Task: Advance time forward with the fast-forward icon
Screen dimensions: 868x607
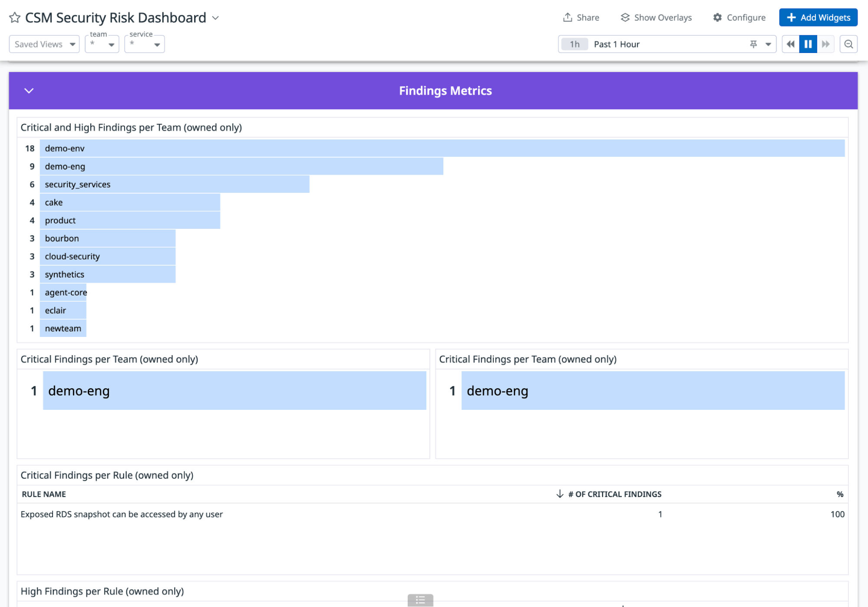Action: click(825, 44)
